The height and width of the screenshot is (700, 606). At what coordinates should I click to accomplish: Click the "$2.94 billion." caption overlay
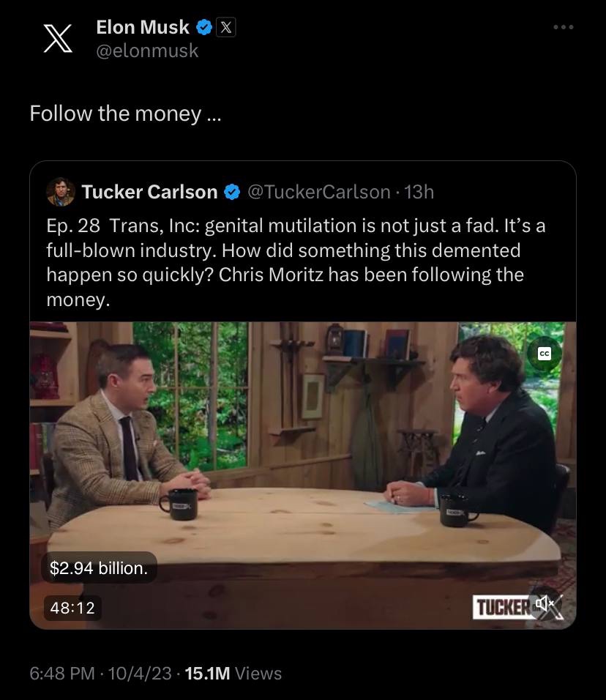click(x=99, y=567)
